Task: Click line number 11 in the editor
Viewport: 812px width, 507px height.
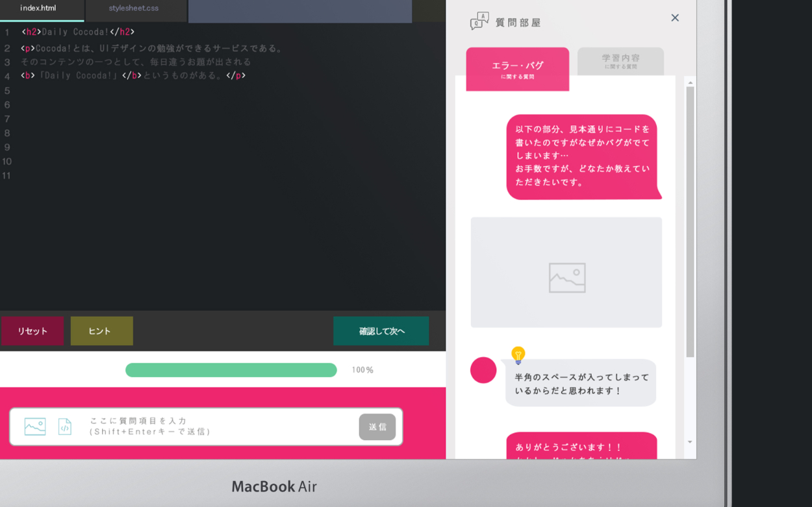Action: pyautogui.click(x=6, y=176)
